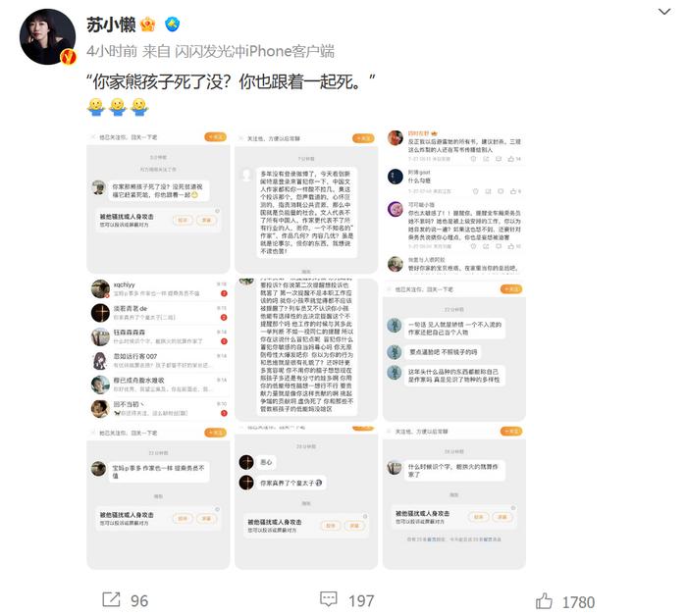Click the 197 comment count

click(361, 600)
